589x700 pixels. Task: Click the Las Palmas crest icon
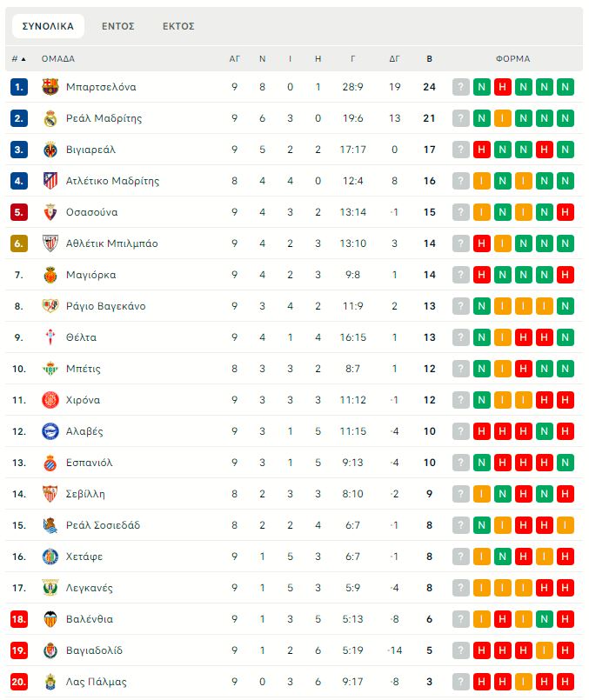pos(50,682)
